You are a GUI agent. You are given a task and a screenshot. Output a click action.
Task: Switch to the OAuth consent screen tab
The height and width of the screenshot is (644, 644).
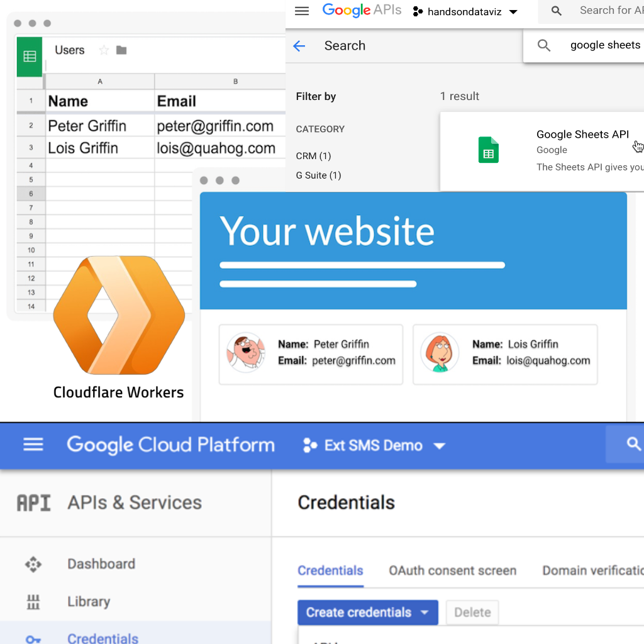(452, 570)
